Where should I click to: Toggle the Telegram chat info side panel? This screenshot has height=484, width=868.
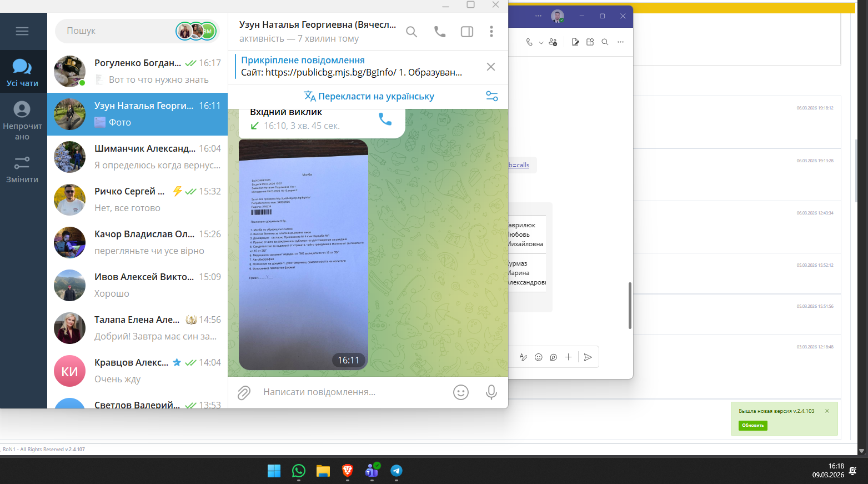click(x=467, y=32)
